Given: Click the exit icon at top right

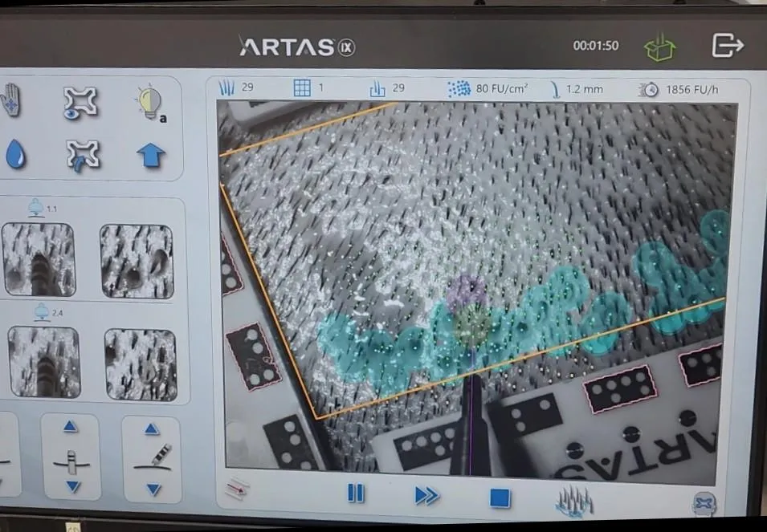Looking at the screenshot, I should [728, 45].
